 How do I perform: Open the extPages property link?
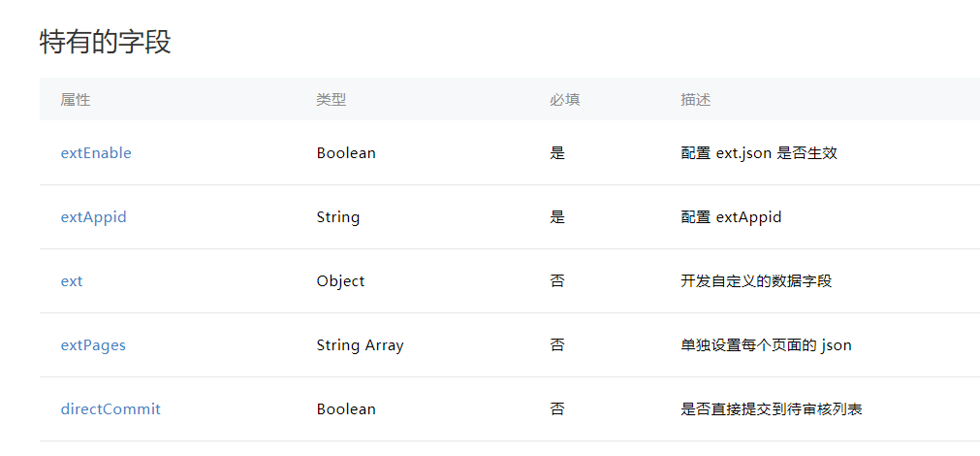coord(93,345)
